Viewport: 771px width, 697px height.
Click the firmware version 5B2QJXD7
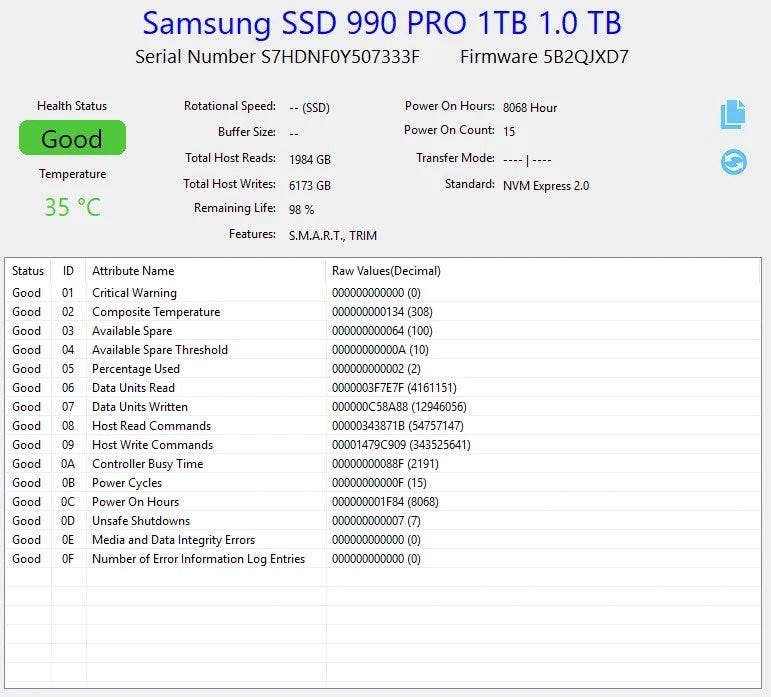point(586,57)
